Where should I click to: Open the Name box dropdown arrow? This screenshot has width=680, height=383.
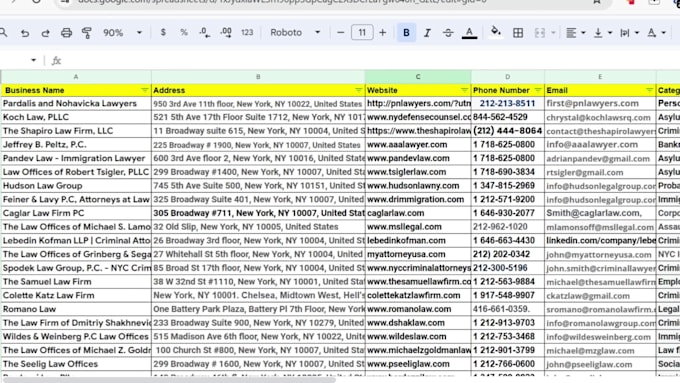[33, 60]
